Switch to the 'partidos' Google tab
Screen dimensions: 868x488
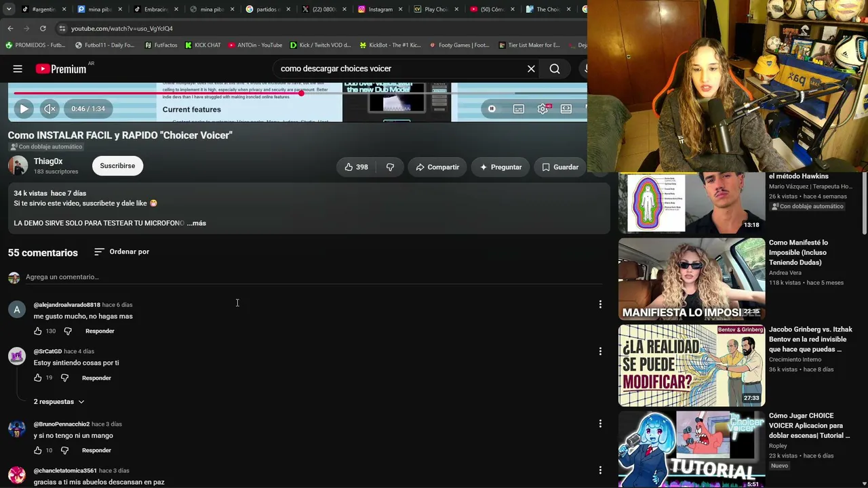click(x=267, y=9)
